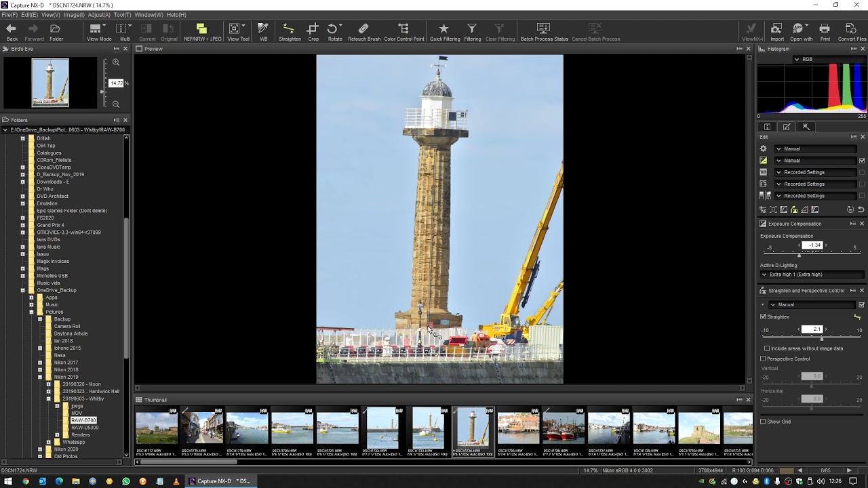Open the Open with application menu

tap(801, 32)
